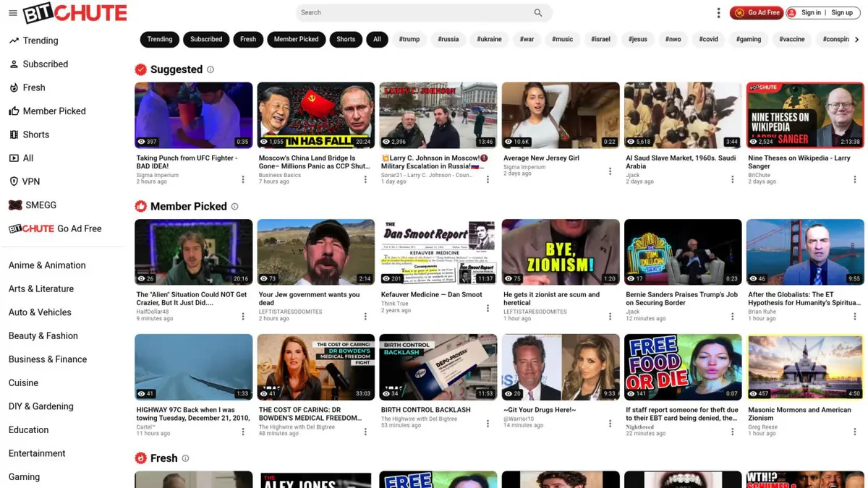Select the Fresh filter chip
This screenshot has width=868, height=488.
[248, 39]
